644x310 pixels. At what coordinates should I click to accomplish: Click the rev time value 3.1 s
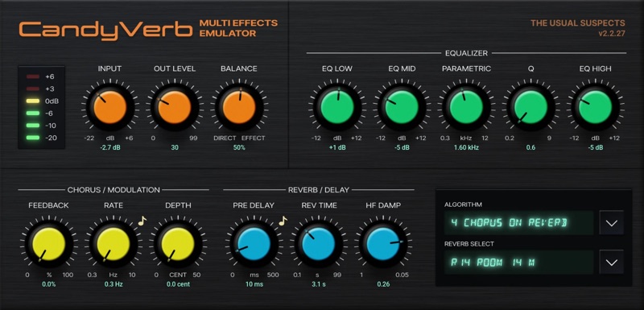click(318, 283)
